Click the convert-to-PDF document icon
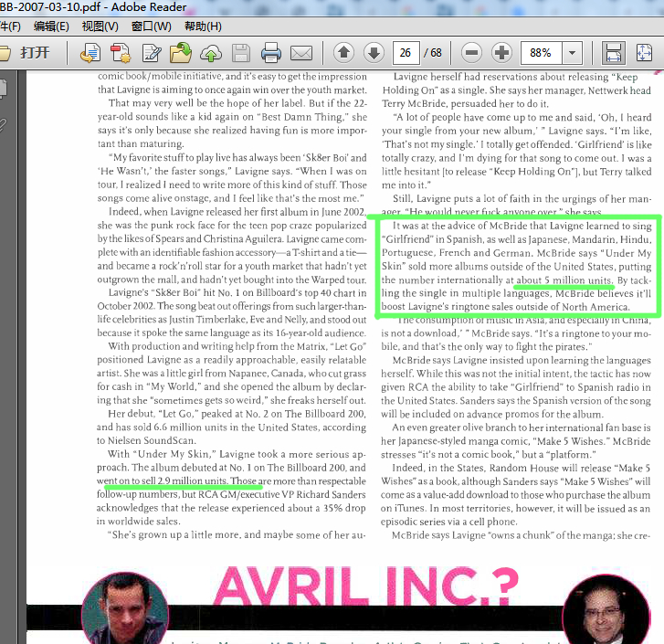The width and height of the screenshot is (664, 644). point(90,53)
